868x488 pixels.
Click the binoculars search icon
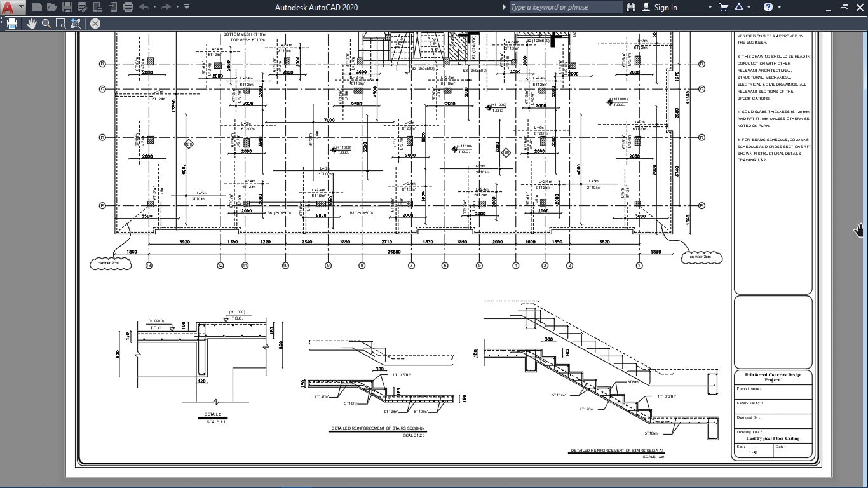tap(630, 7)
